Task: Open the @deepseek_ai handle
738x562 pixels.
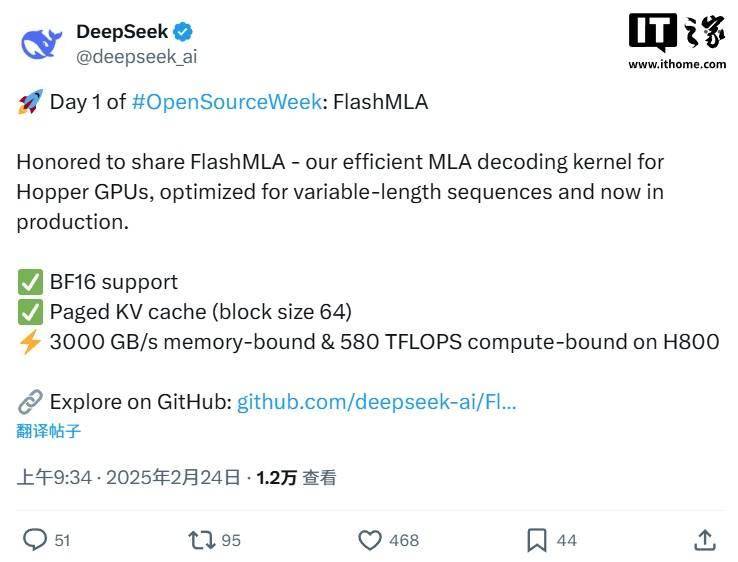Action: click(136, 56)
